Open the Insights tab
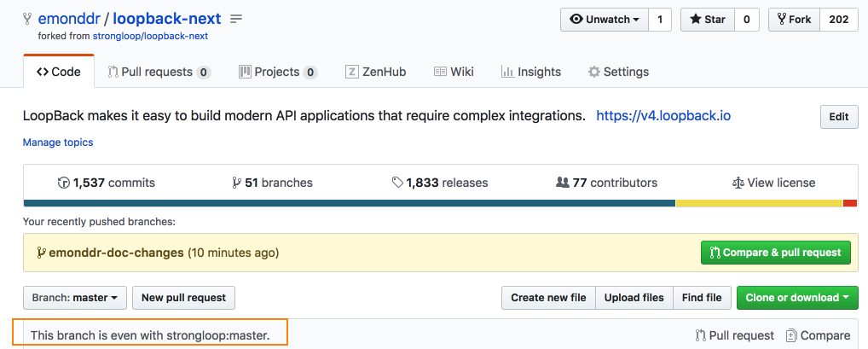The height and width of the screenshot is (349, 868). tap(530, 72)
